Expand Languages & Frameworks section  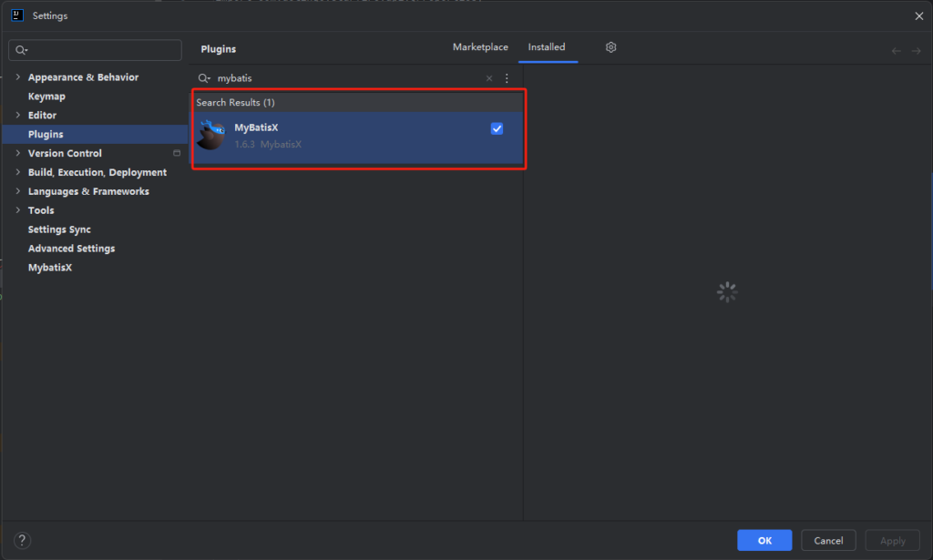point(18,191)
